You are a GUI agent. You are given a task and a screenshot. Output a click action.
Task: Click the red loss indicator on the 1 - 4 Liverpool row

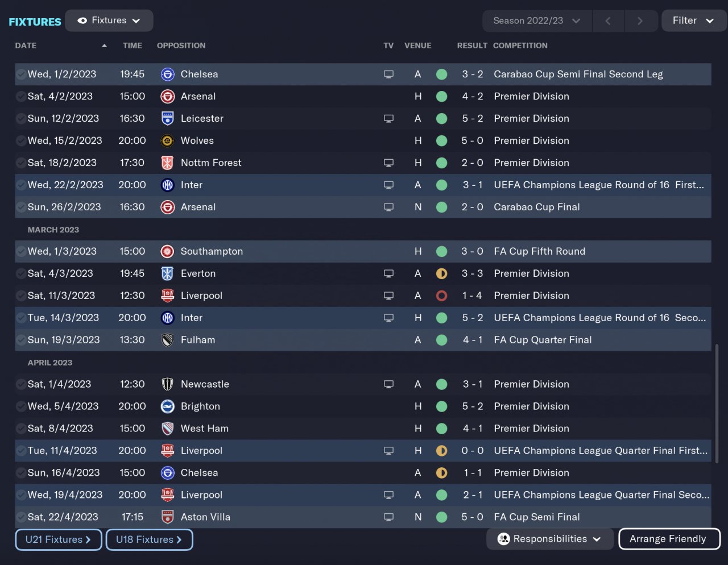pyautogui.click(x=441, y=296)
